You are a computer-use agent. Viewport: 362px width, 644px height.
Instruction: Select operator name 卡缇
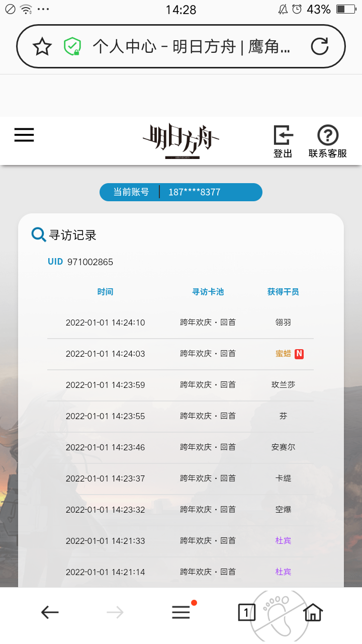point(283,478)
